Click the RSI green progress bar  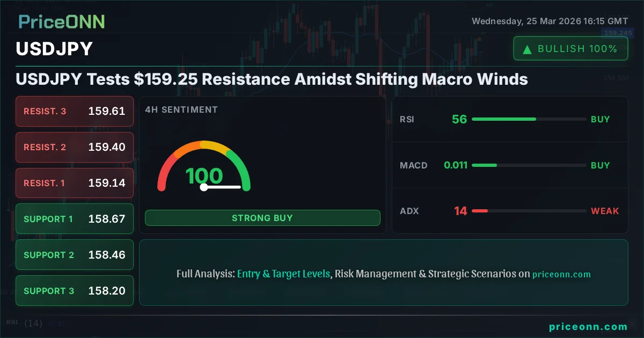(x=503, y=119)
